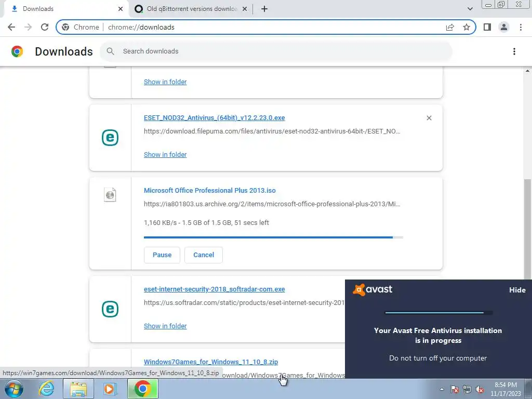The width and height of the screenshot is (532, 399).
Task: Open Windows7Games_for_Windows_11_10_8.zip link
Action: 211,362
